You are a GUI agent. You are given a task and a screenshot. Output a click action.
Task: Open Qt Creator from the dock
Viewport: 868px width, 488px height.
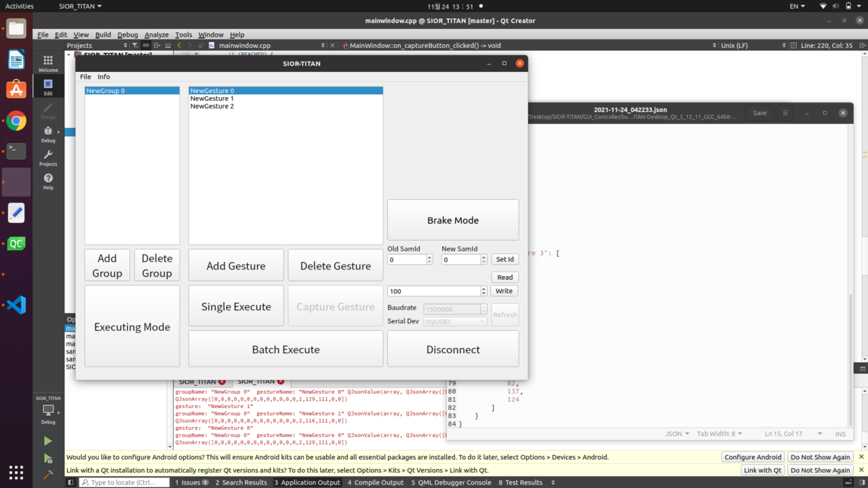(x=16, y=243)
